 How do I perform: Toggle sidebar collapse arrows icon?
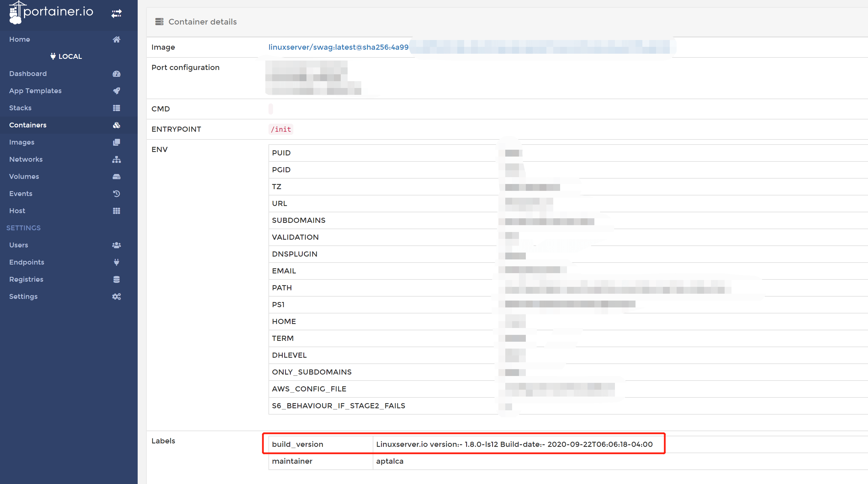116,13
